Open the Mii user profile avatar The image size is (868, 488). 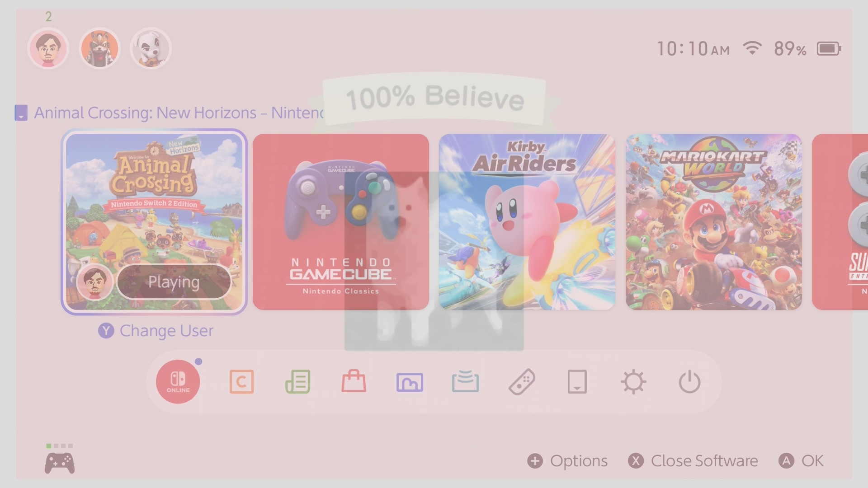tap(48, 48)
